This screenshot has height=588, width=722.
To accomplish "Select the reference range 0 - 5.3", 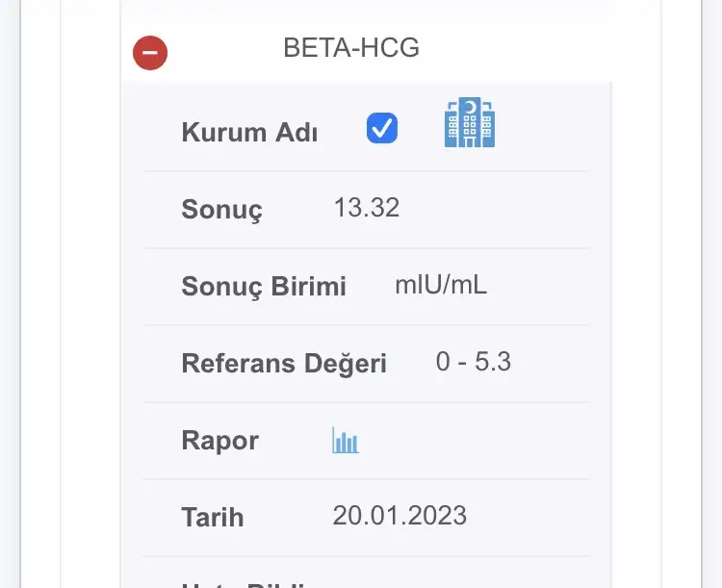I will 474,362.
